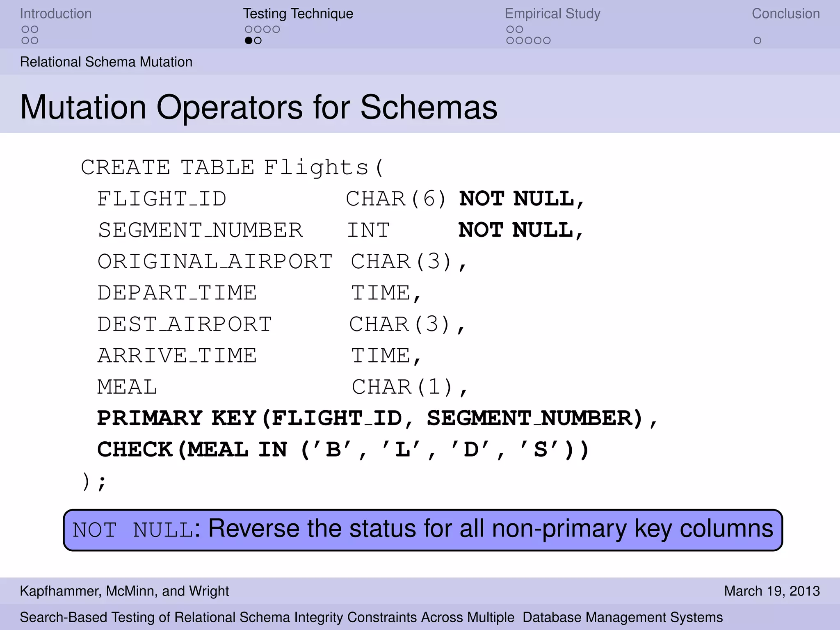Image resolution: width=840 pixels, height=630 pixels.
Task: Click second top-row dot under Introduction
Action: click(34, 30)
